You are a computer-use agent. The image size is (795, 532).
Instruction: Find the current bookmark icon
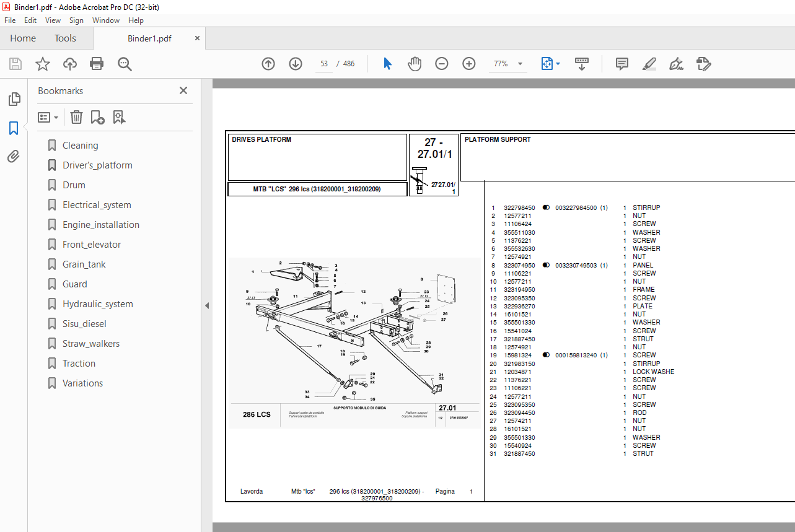coord(120,117)
